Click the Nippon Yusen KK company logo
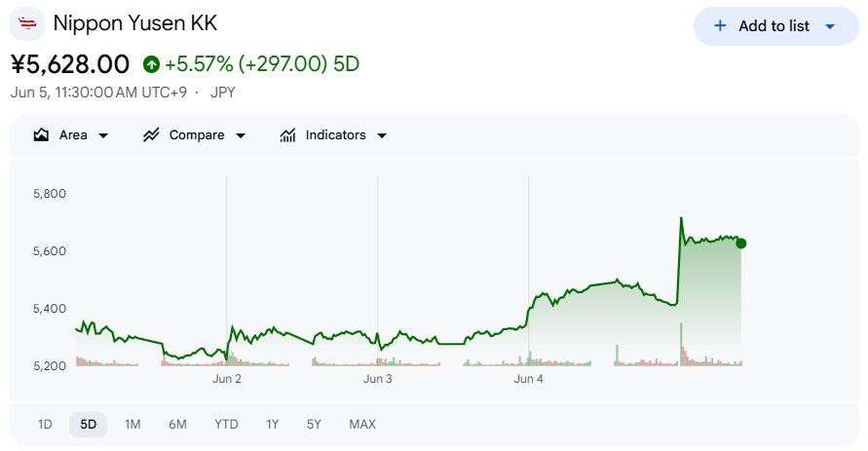The height and width of the screenshot is (451, 868). click(27, 23)
